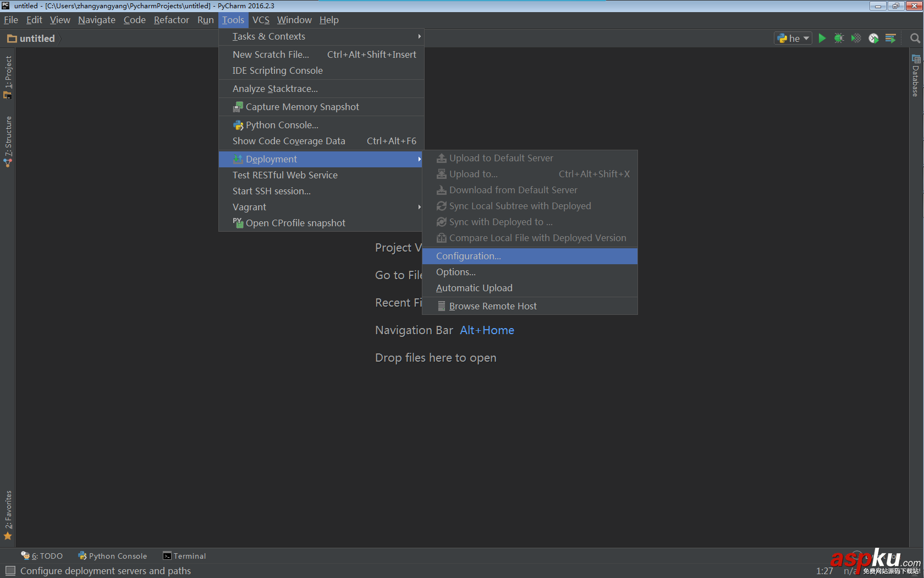Screen dimensions: 924x578
Task: Click Start SSH session...
Action: (321, 191)
